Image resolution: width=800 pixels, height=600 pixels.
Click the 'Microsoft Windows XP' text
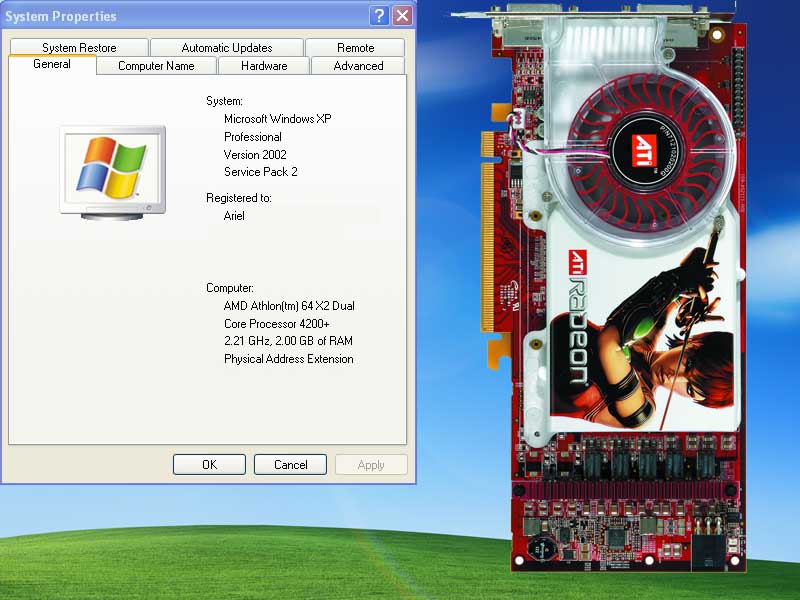278,119
